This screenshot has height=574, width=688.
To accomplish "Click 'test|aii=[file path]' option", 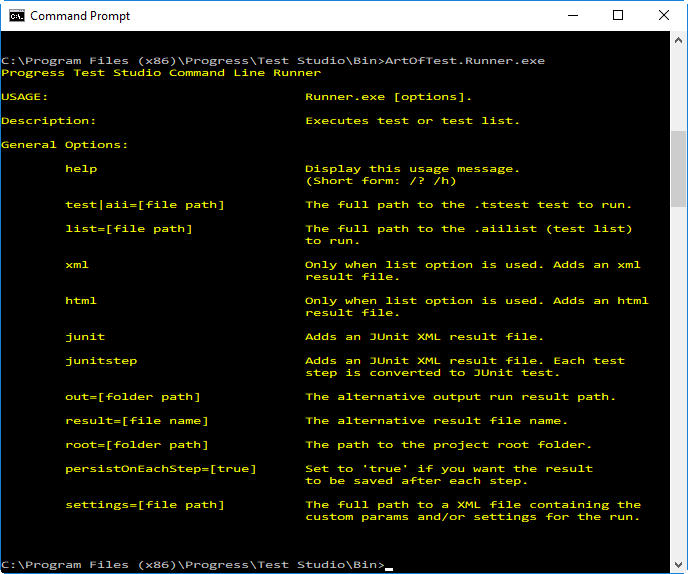I will (145, 204).
